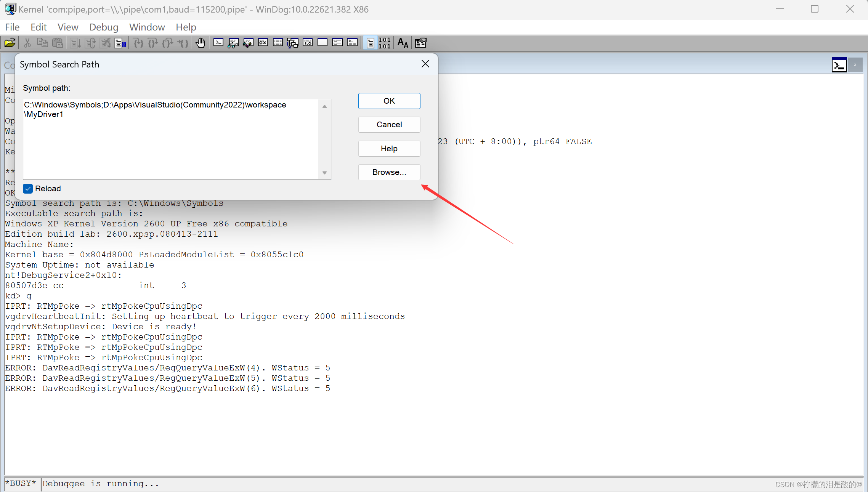This screenshot has height=492, width=868.
Task: Open the Memory window toolbar icon
Action: tap(278, 43)
